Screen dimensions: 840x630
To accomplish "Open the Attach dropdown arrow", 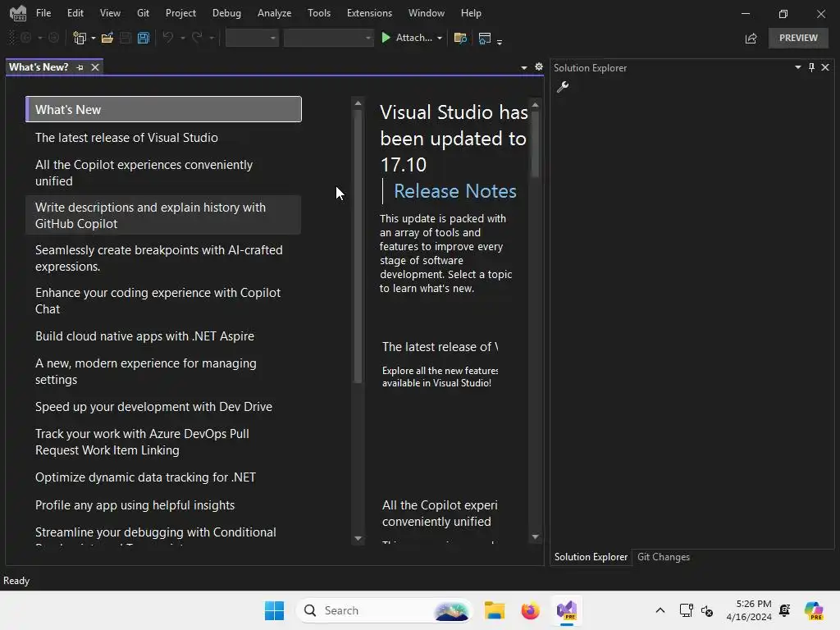I will pyautogui.click(x=440, y=38).
